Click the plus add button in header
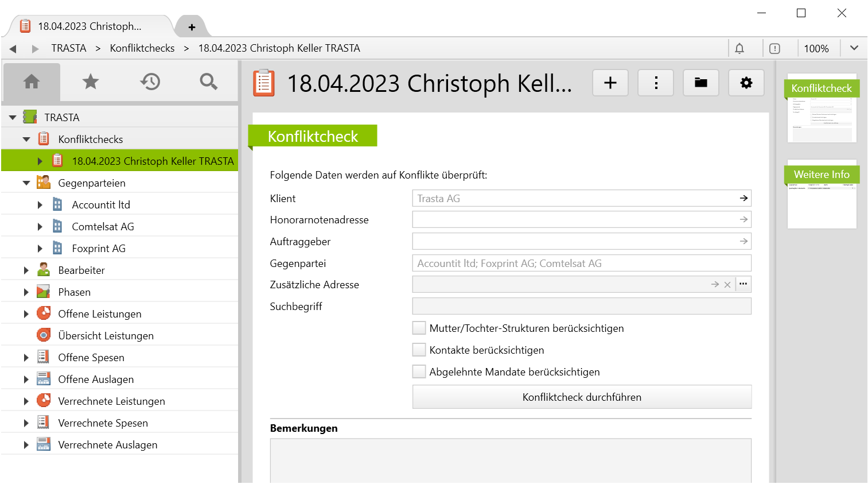The width and height of the screenshot is (868, 484). pyautogui.click(x=610, y=83)
